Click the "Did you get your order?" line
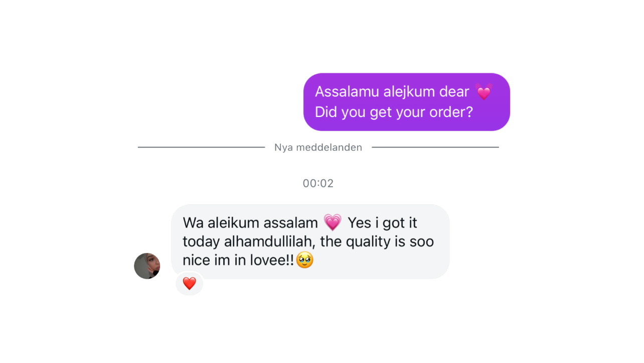Screen dimensions: 644x363 [394, 112]
